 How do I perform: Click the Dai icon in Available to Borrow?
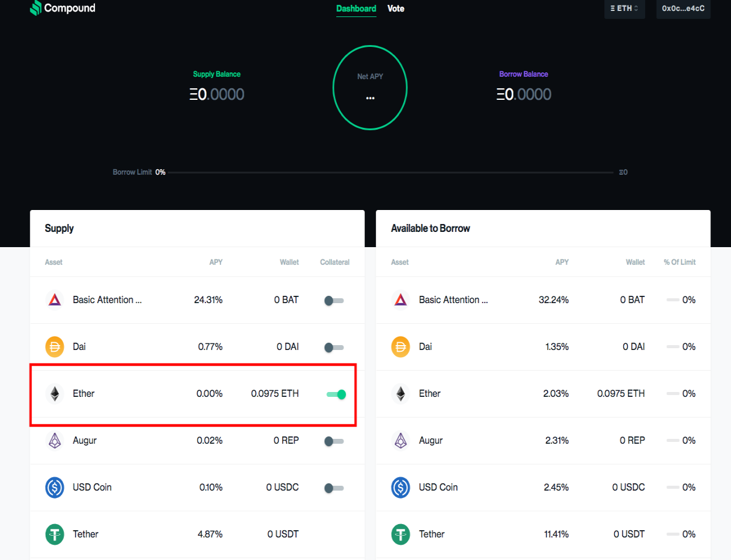click(401, 346)
